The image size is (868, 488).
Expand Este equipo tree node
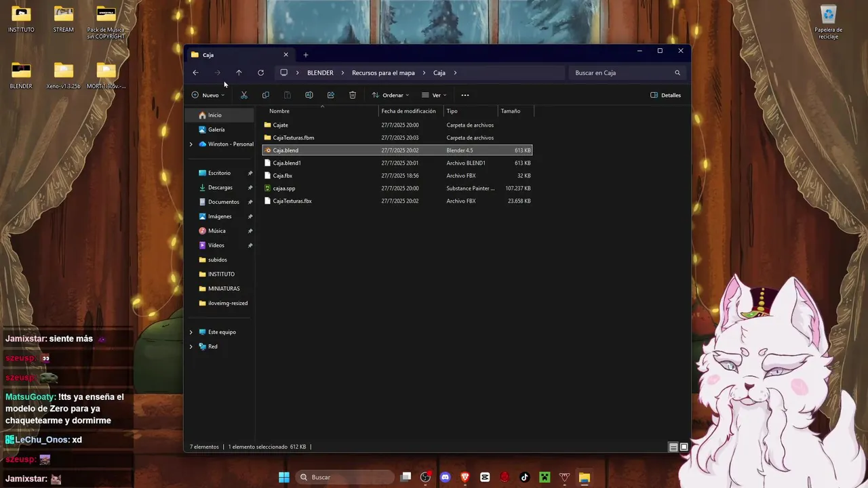coord(191,332)
